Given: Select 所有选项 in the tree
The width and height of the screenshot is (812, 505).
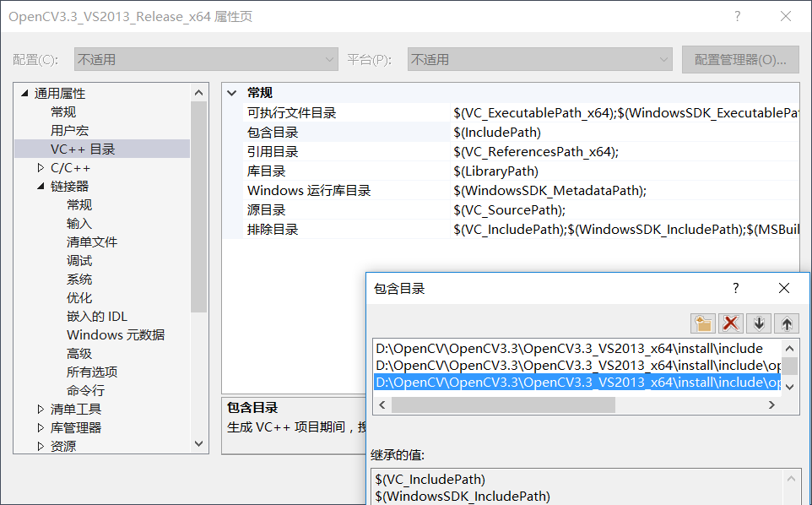Looking at the screenshot, I should point(92,372).
